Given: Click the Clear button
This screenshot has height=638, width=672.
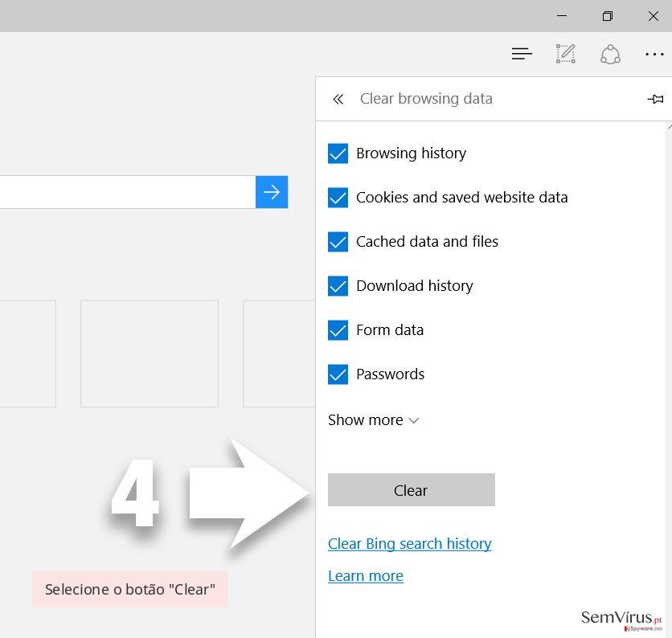Looking at the screenshot, I should pos(412,489).
